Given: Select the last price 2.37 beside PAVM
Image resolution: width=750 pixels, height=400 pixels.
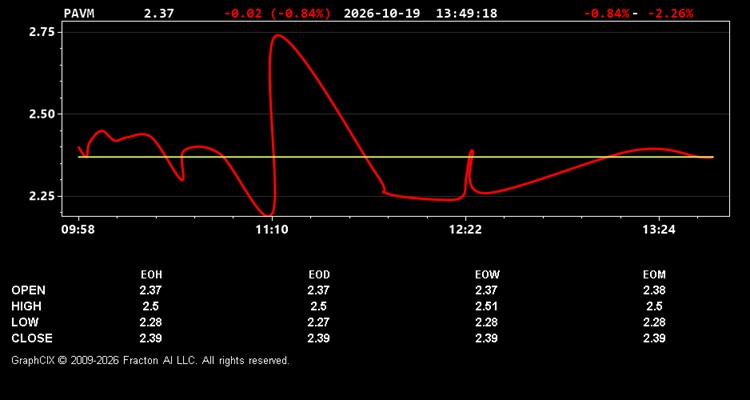Looking at the screenshot, I should point(159,13).
